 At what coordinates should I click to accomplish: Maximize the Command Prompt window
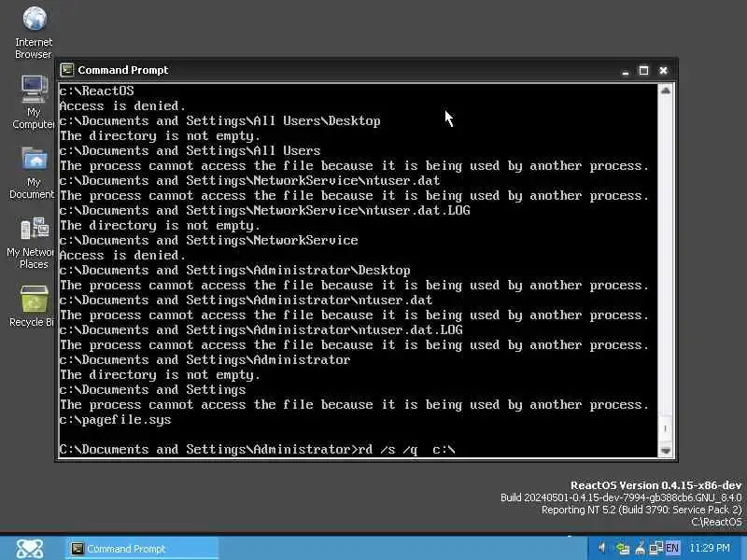point(643,71)
